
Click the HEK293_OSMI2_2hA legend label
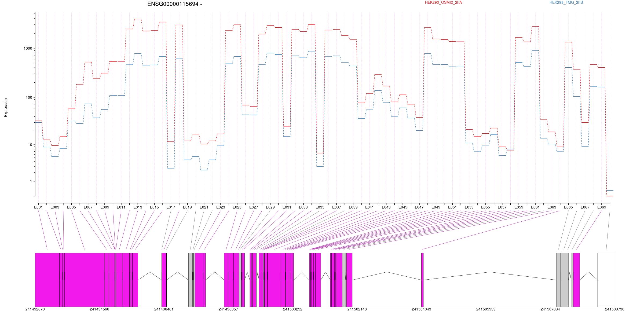point(443,3)
